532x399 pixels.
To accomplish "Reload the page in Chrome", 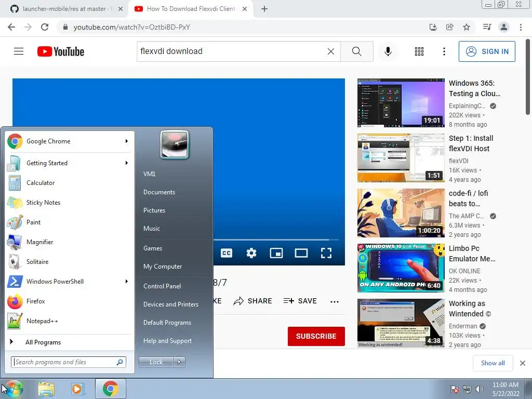I will (45, 27).
